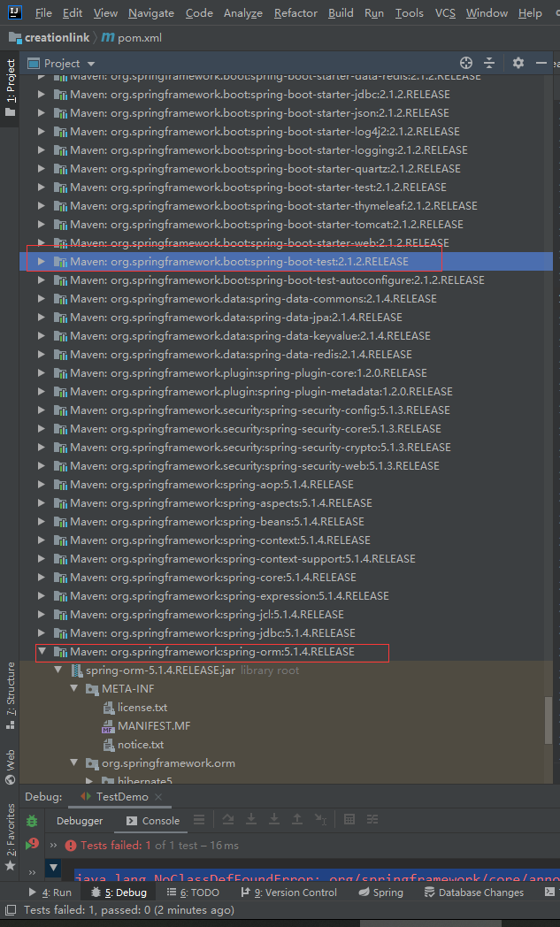560x927 pixels.
Task: Click the Trace Current Stream Chain icon
Action: (372, 819)
